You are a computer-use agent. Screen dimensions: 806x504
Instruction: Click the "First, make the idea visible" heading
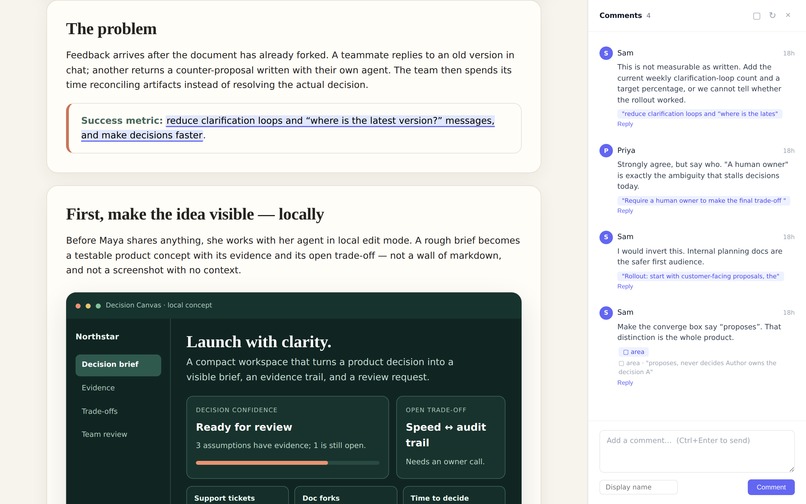point(195,214)
